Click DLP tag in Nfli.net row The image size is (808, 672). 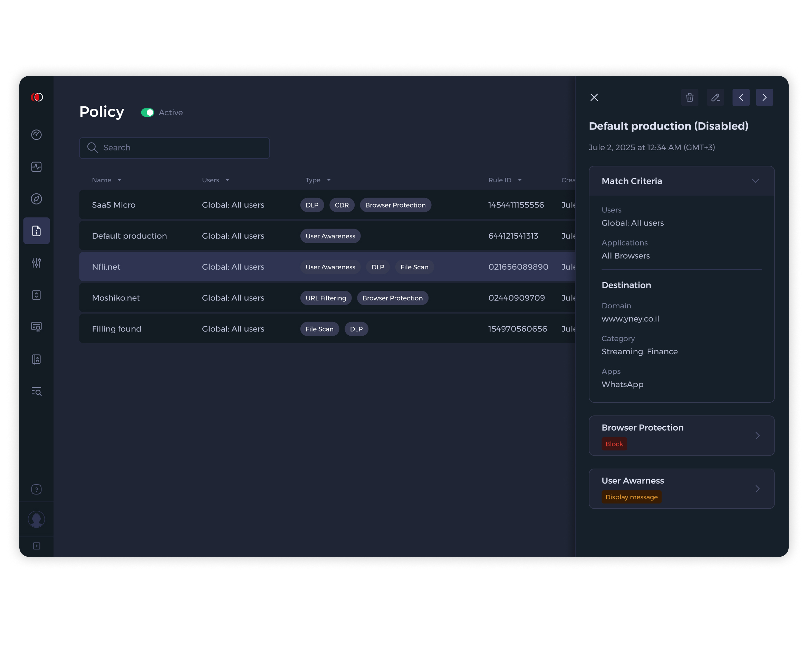(x=378, y=267)
